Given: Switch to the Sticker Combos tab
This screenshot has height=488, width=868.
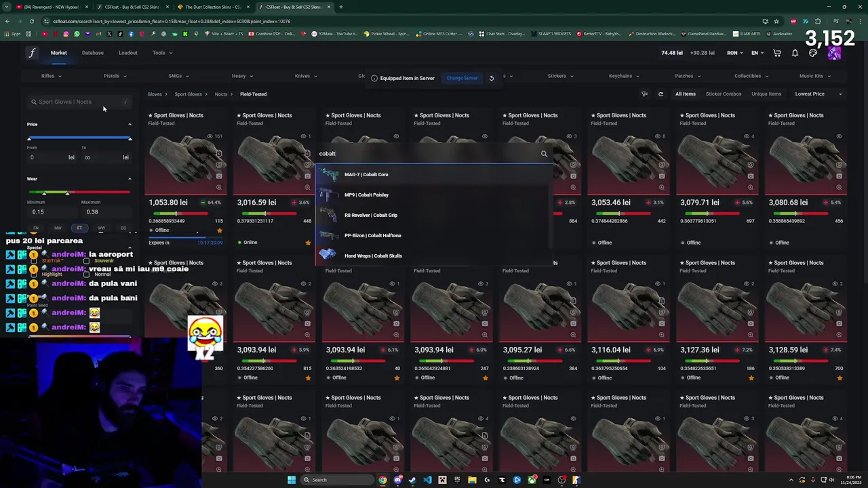Looking at the screenshot, I should pyautogui.click(x=724, y=94).
